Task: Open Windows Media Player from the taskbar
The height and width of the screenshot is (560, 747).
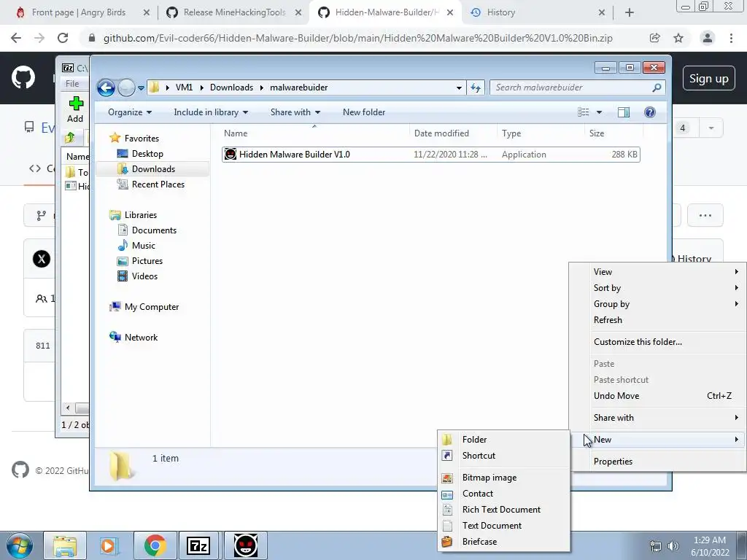Action: 108,545
